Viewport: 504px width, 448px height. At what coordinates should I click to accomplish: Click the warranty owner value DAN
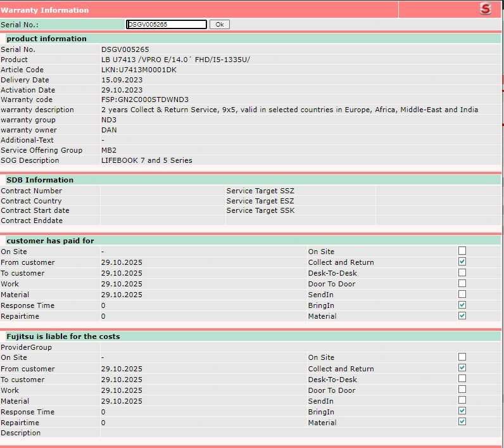(109, 130)
